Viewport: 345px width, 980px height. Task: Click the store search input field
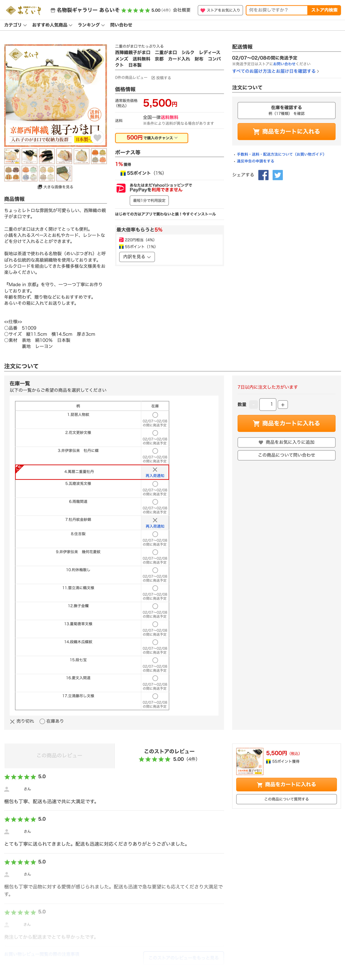[276, 10]
